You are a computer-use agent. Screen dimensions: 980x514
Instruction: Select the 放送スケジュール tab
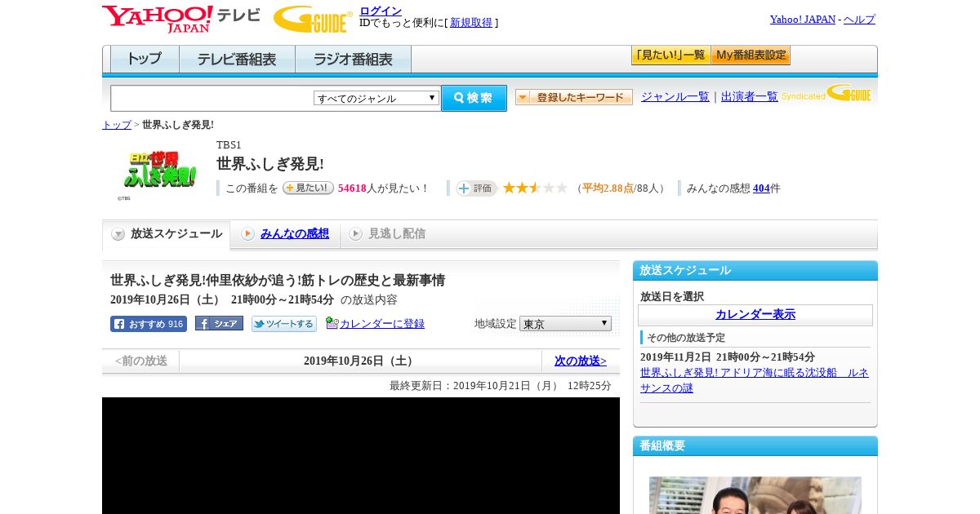tap(167, 234)
